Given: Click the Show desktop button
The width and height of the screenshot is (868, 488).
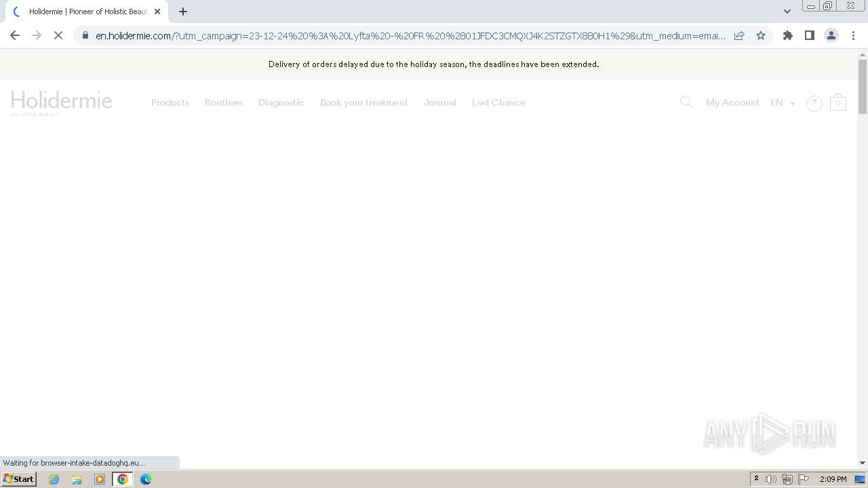Looking at the screenshot, I should (861, 479).
